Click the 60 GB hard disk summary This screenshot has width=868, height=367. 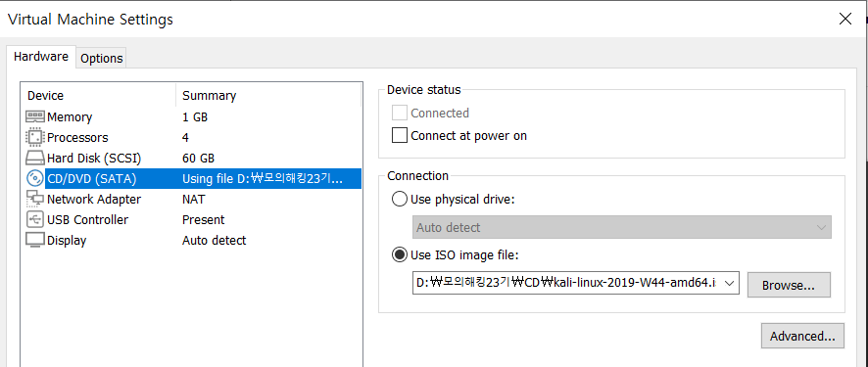(198, 159)
